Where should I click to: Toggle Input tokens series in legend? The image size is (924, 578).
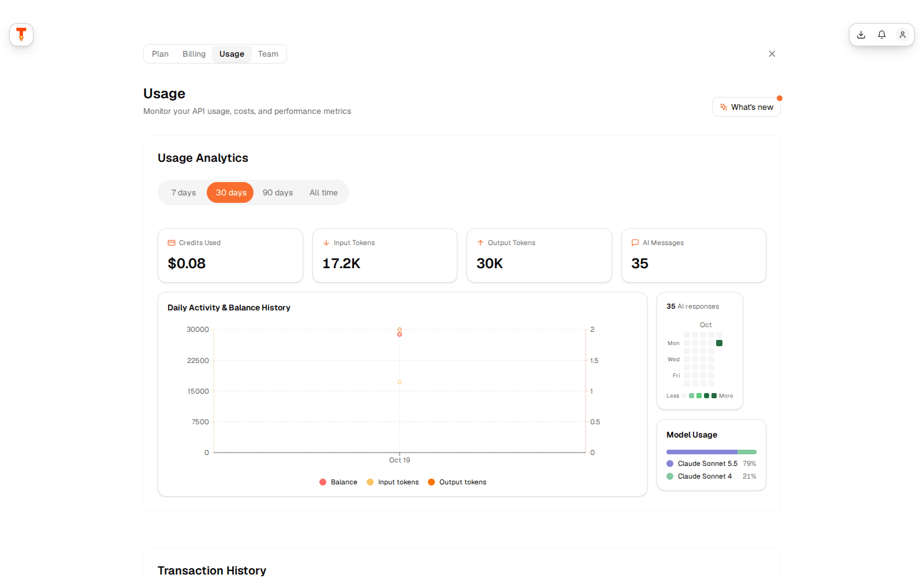click(x=393, y=482)
